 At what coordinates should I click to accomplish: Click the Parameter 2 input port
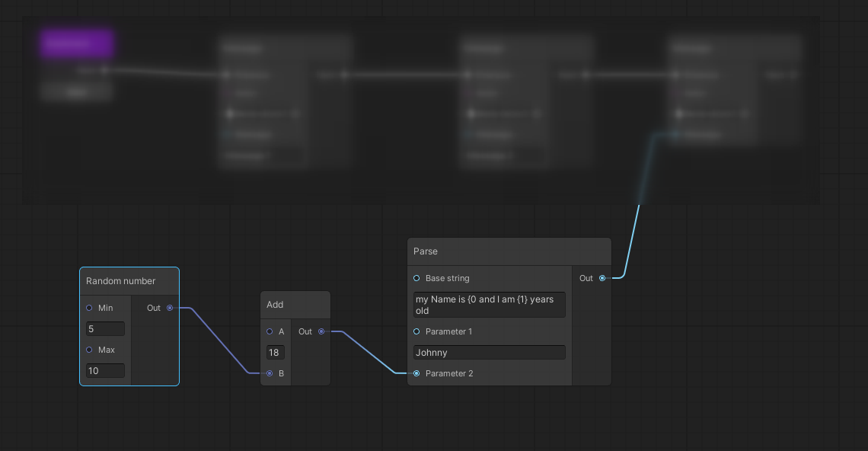point(416,373)
